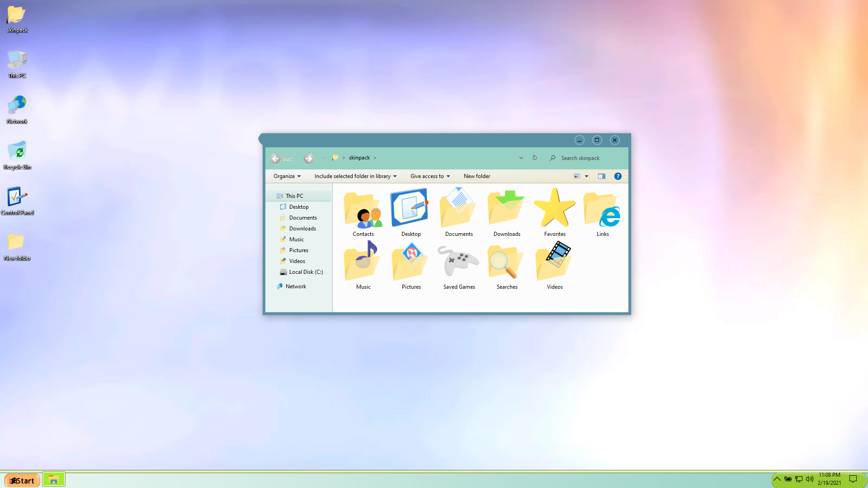The width and height of the screenshot is (868, 488).
Task: Expand the Give access to dropdown
Action: (430, 176)
